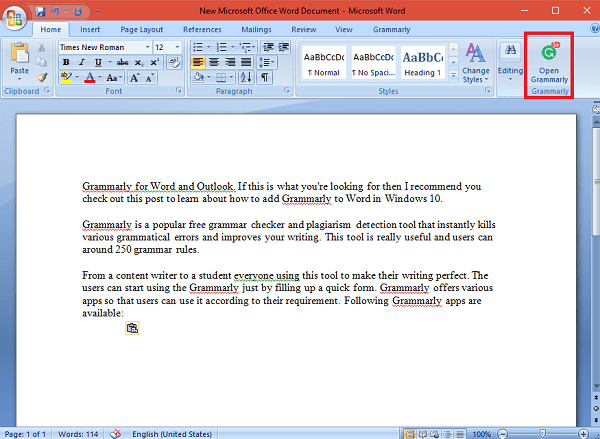The image size is (600, 439).
Task: Expand the Styles gallery More arrow
Action: tap(453, 75)
